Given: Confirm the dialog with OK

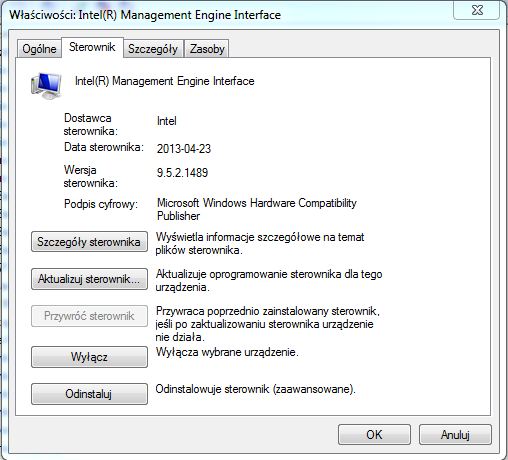Looking at the screenshot, I should coord(374,434).
